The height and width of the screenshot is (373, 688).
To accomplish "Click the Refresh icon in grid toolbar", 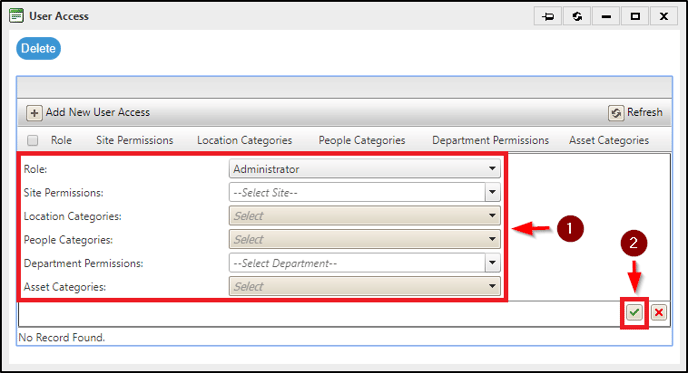I will coord(616,113).
